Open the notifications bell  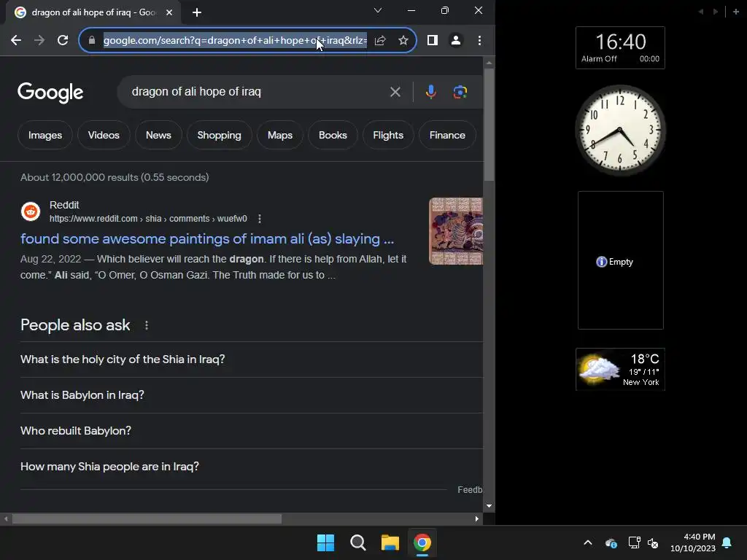[x=727, y=542]
